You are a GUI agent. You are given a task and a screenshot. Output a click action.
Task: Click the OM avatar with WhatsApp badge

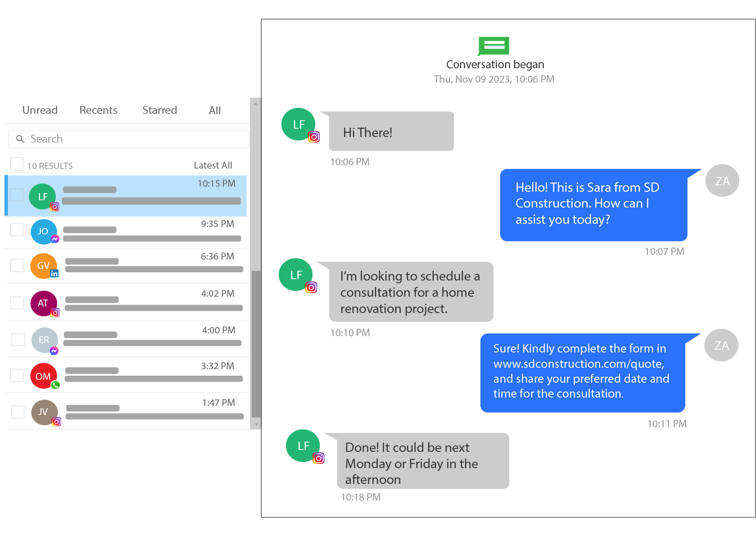(x=44, y=376)
